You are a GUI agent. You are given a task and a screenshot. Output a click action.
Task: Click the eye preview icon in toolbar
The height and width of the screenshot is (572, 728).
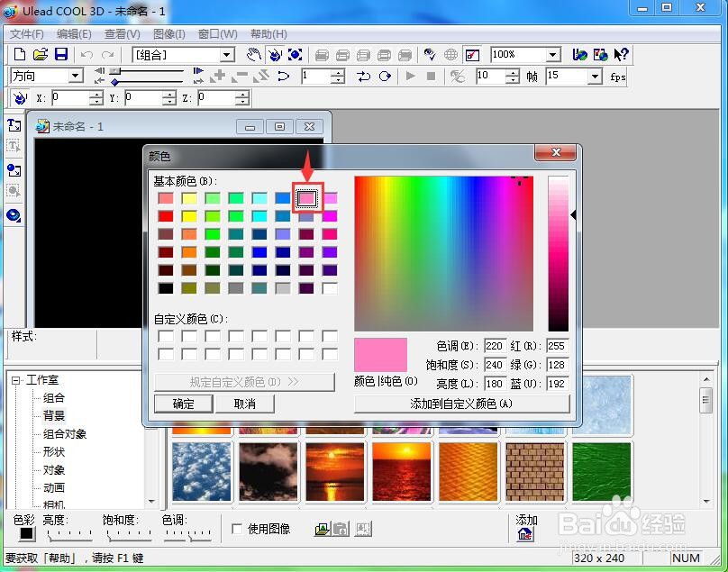coord(430,54)
